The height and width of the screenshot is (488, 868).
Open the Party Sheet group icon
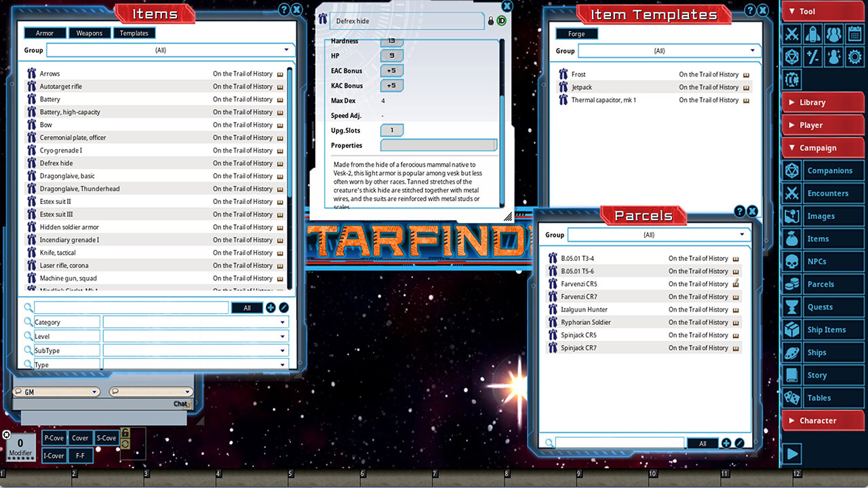(833, 33)
